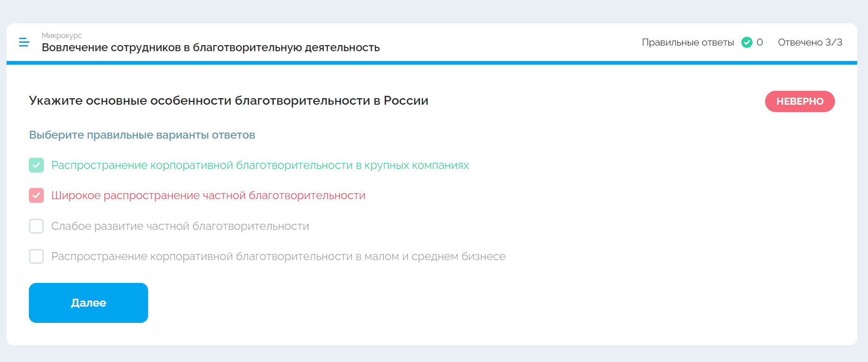Click the course title 'Вовлечение сотрудников в благотворительную деятельность'

pyautogui.click(x=210, y=47)
